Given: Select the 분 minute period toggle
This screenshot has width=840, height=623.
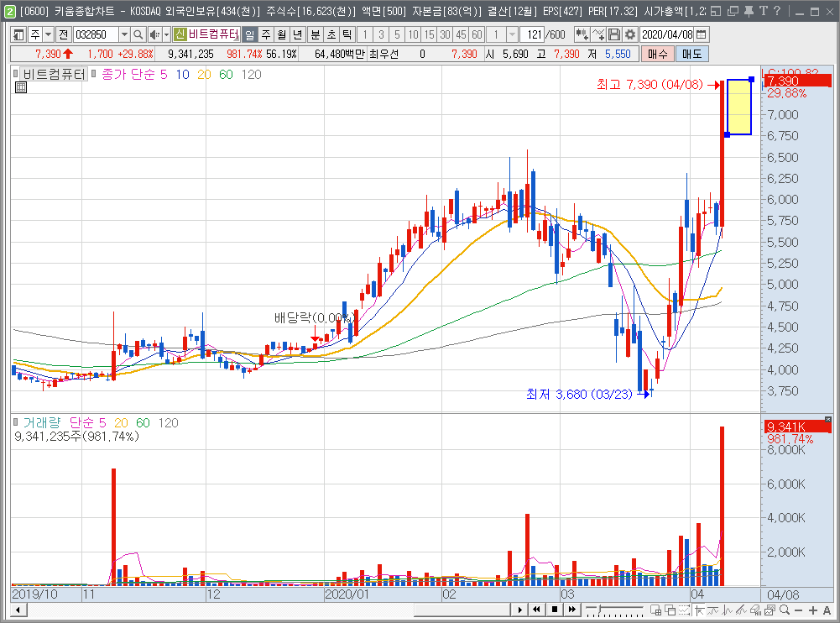Looking at the screenshot, I should tap(316, 35).
